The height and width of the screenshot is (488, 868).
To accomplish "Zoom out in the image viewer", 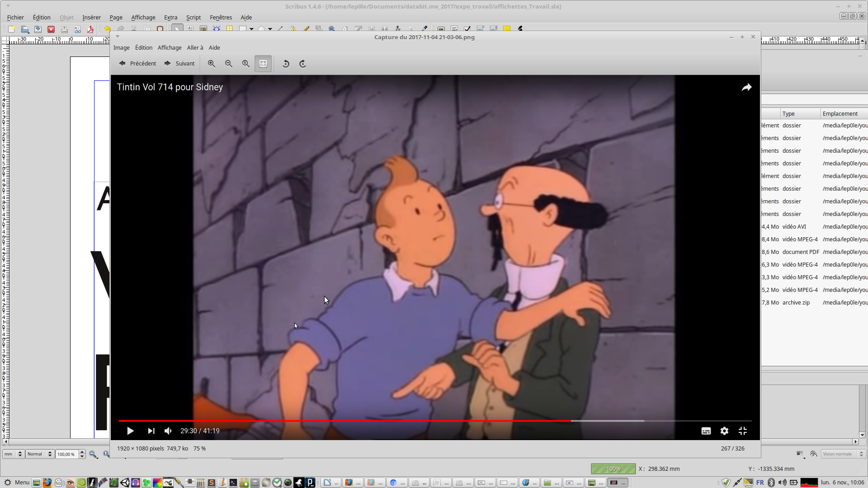I will tap(228, 64).
